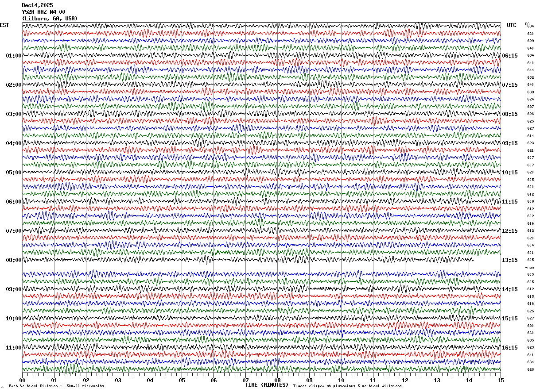Click the '08:00' EST time label
This screenshot has height=392, width=536.
14,260
